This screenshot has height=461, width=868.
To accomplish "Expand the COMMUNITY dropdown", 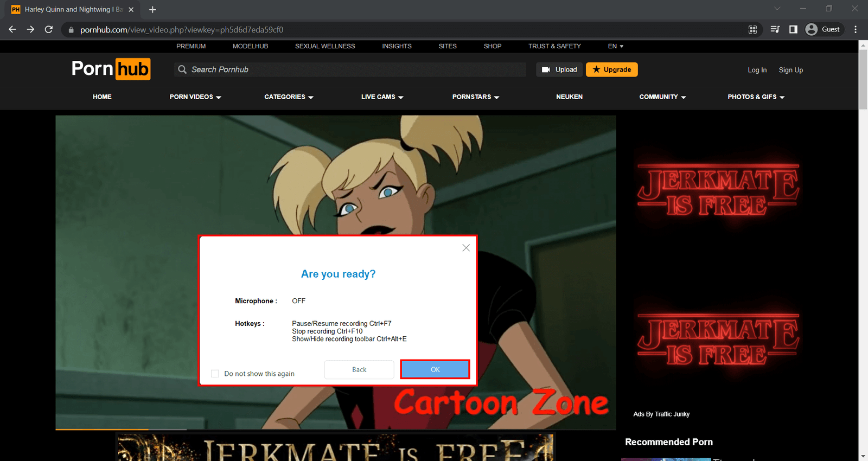I will point(662,97).
